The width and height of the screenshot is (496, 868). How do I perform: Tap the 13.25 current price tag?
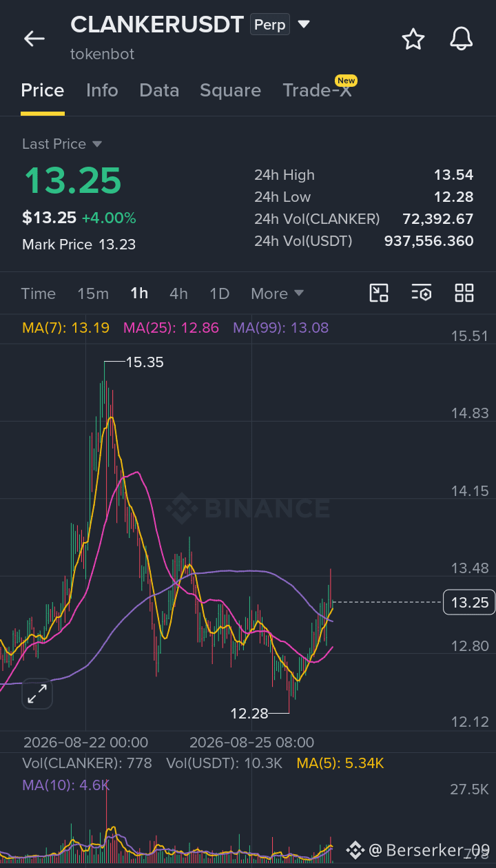(470, 603)
